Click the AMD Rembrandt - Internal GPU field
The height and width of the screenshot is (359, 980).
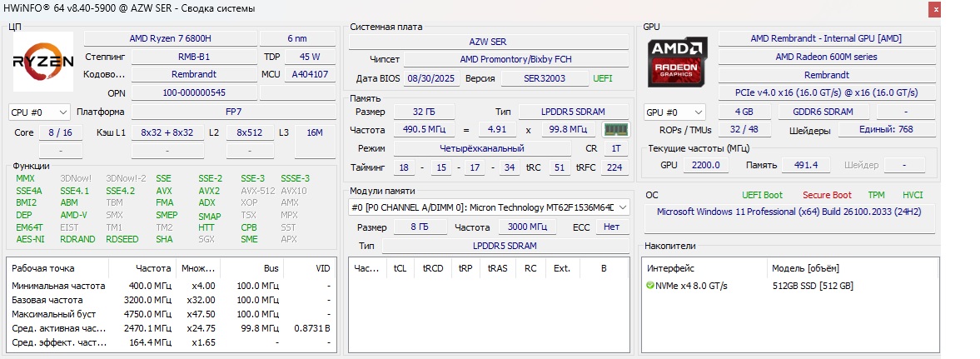click(826, 38)
